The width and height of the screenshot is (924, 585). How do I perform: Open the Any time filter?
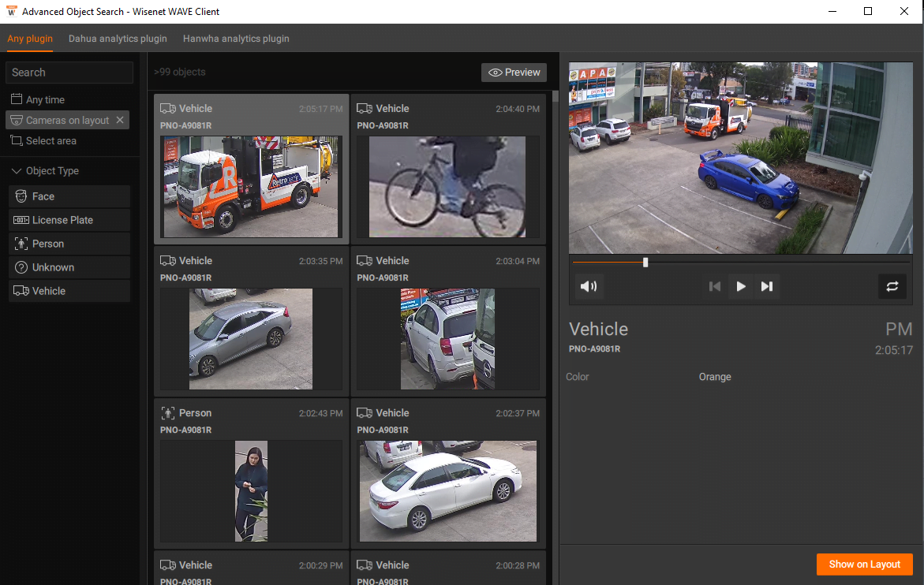click(38, 99)
